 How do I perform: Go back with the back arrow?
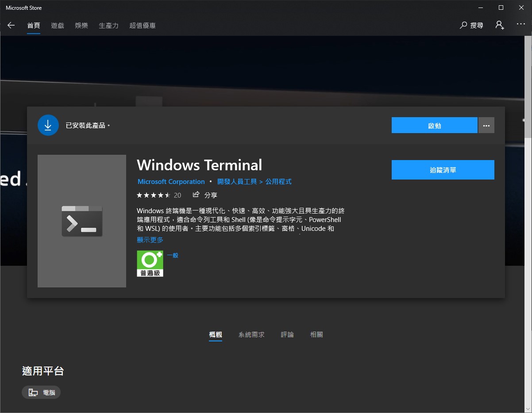coord(11,26)
